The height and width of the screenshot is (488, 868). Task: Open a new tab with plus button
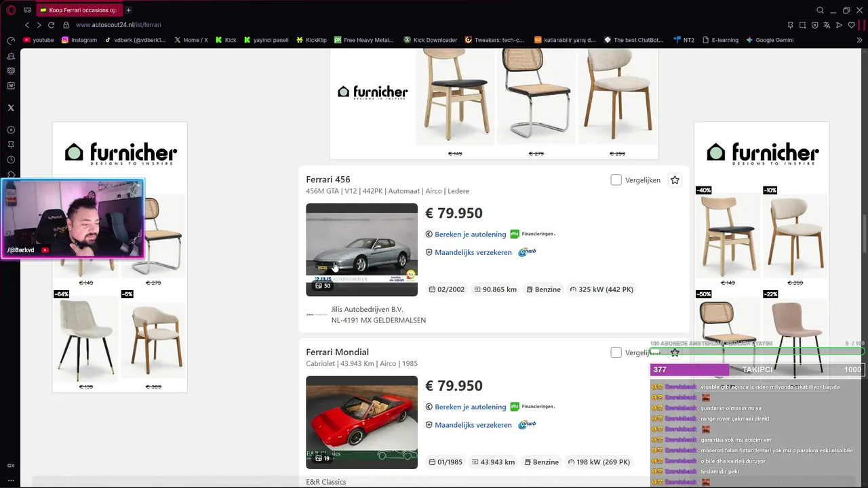pos(128,10)
